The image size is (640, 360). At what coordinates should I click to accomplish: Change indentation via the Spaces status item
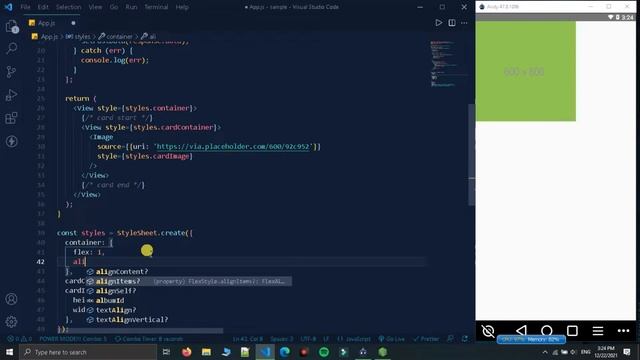[x=281, y=339]
